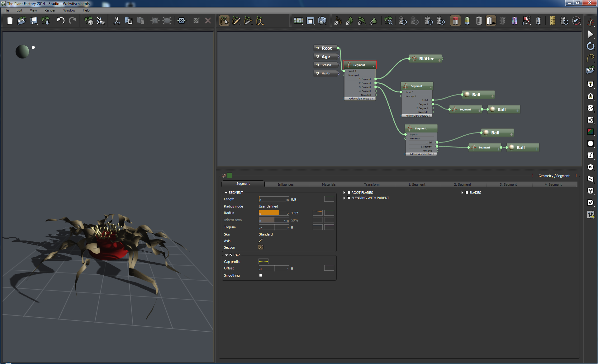Toggle the ROOT FLARES checkbox
The height and width of the screenshot is (364, 598).
(x=349, y=193)
